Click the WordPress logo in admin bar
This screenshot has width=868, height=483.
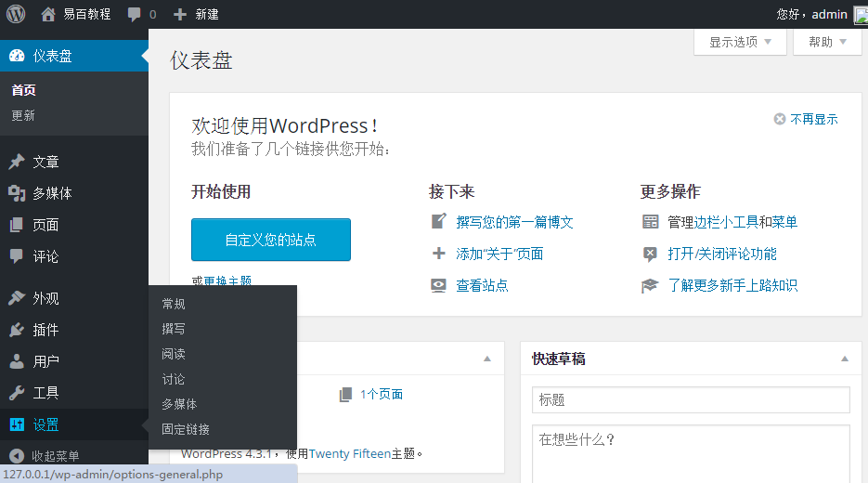point(16,14)
